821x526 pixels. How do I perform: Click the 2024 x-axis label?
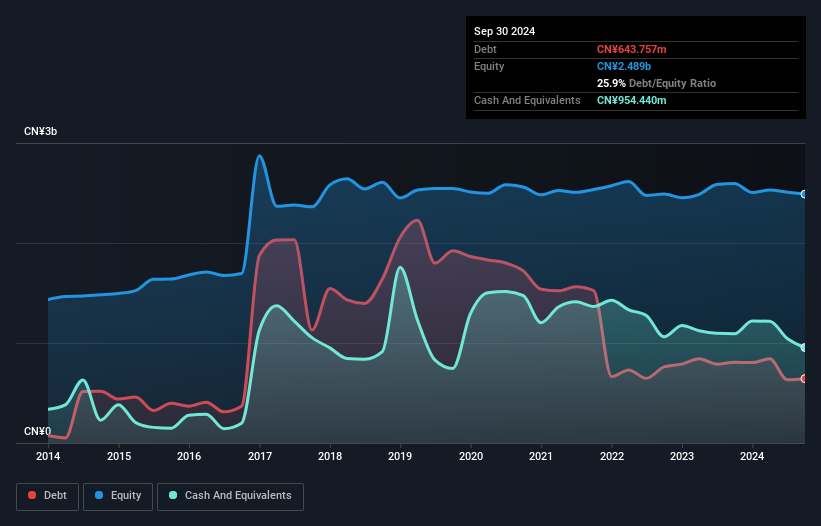pyautogui.click(x=752, y=456)
